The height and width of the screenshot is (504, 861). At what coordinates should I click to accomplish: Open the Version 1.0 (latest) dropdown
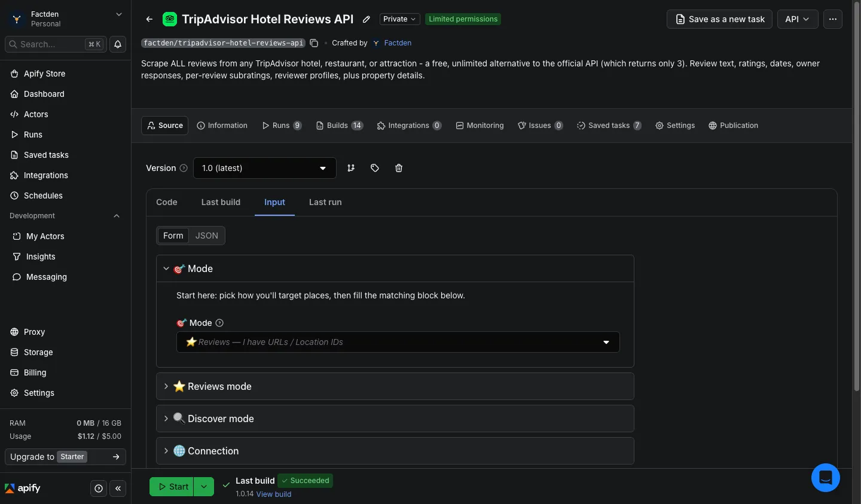coord(264,168)
